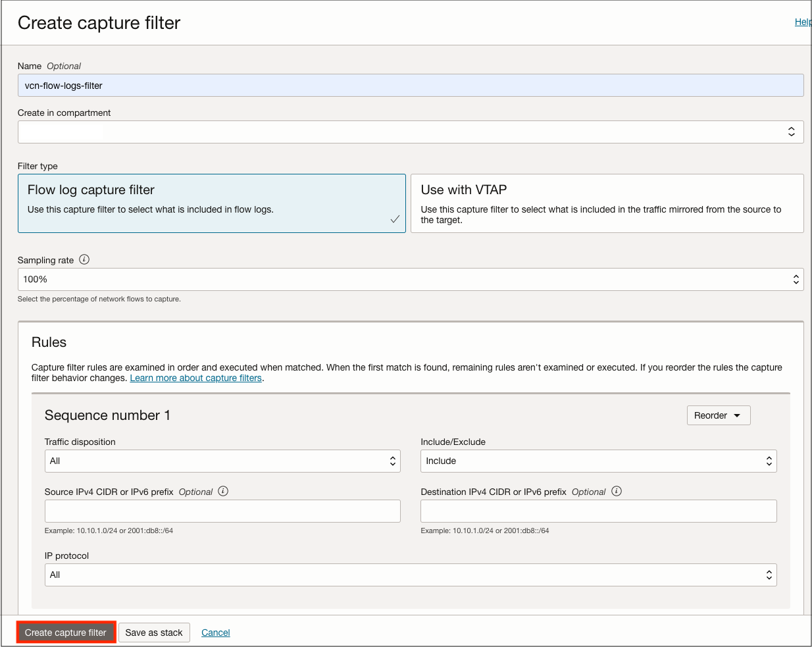Open the Include/Exclude dropdown
812x647 pixels.
pos(598,461)
